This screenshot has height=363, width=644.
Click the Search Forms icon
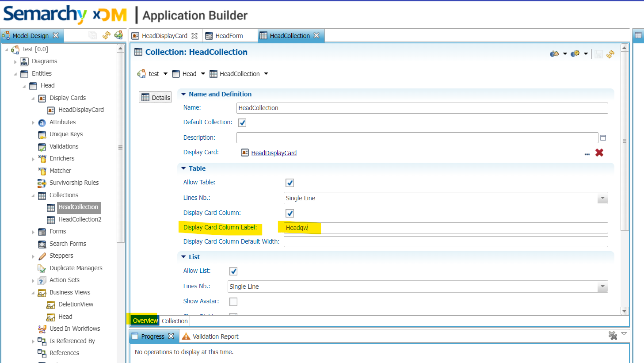point(42,244)
